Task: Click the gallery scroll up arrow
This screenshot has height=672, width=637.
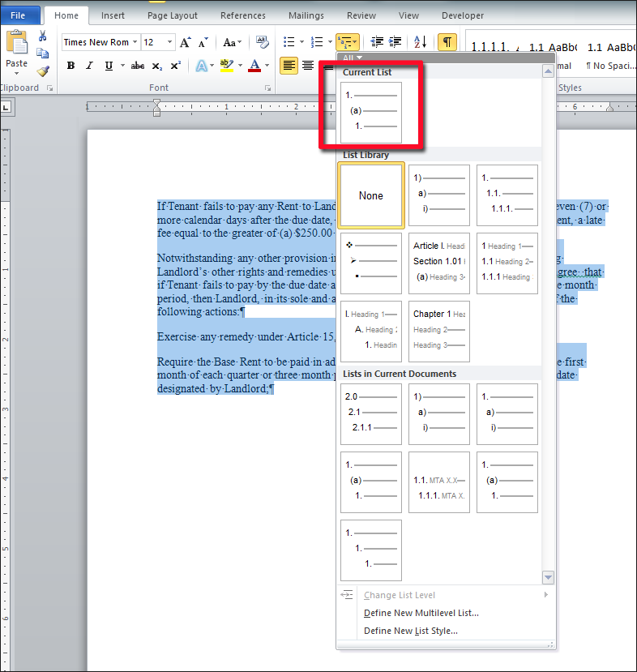Action: [549, 71]
